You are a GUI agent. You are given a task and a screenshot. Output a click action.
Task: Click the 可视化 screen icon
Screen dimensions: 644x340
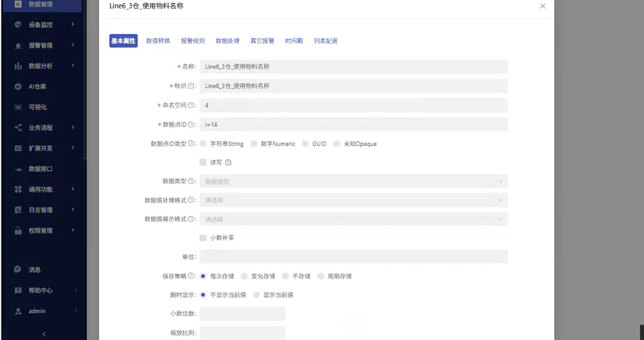pos(18,107)
